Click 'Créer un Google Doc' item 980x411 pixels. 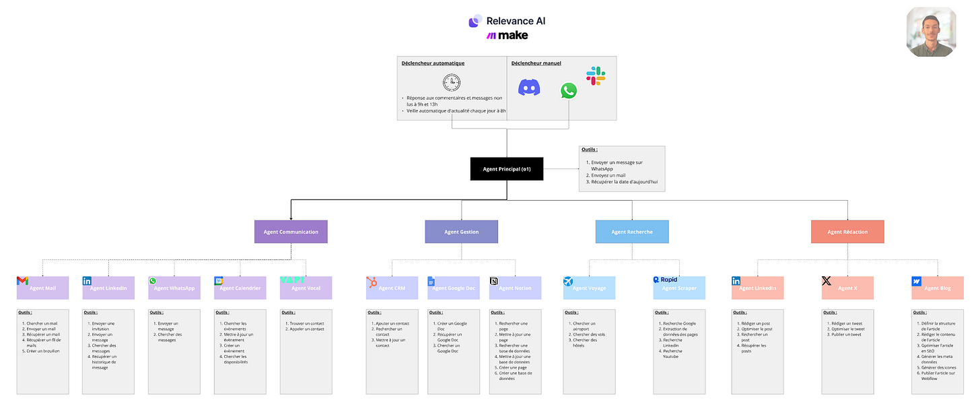pos(452,326)
